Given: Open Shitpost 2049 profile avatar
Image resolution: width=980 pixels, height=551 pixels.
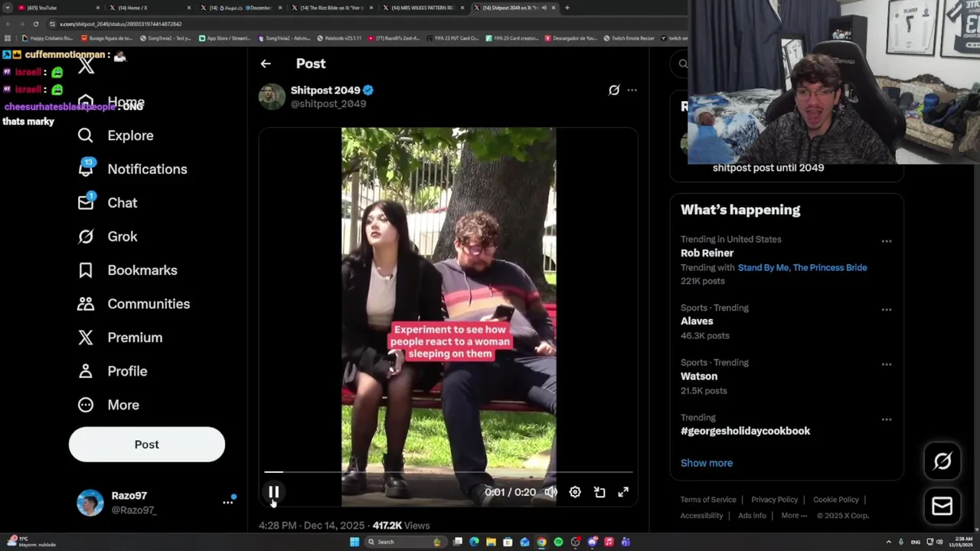Looking at the screenshot, I should pos(272,96).
